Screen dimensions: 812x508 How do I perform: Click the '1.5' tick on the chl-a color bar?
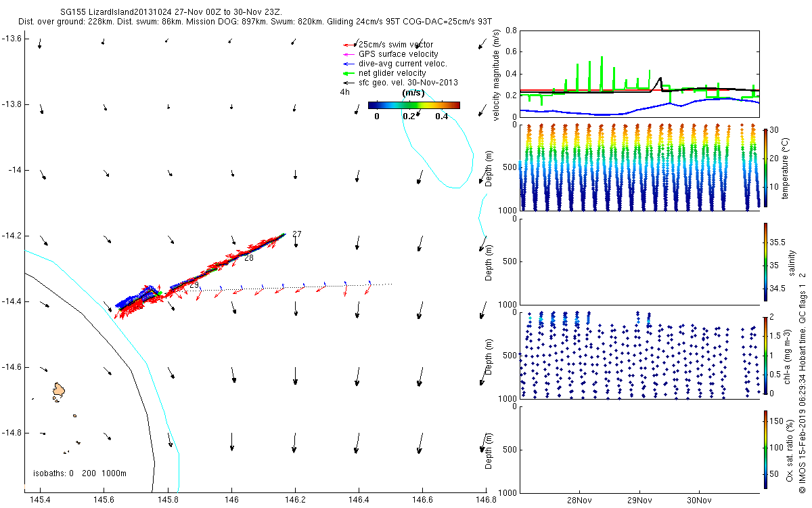776,335
